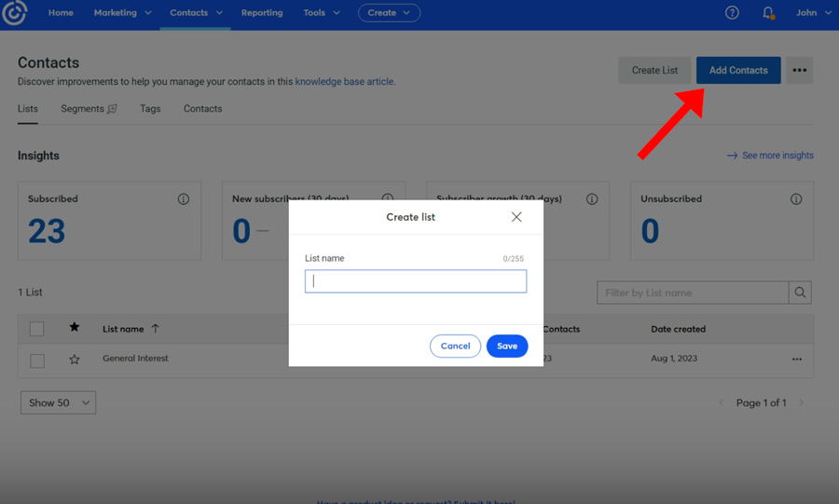Click the Date created column header
The width and height of the screenshot is (839, 504).
click(x=678, y=329)
